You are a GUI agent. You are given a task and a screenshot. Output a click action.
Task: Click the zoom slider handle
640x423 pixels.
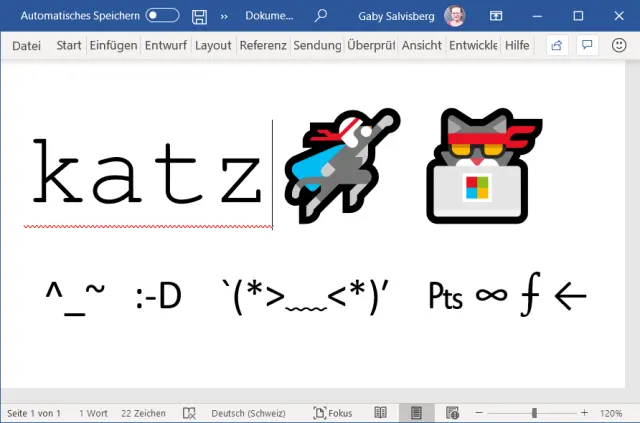[534, 413]
